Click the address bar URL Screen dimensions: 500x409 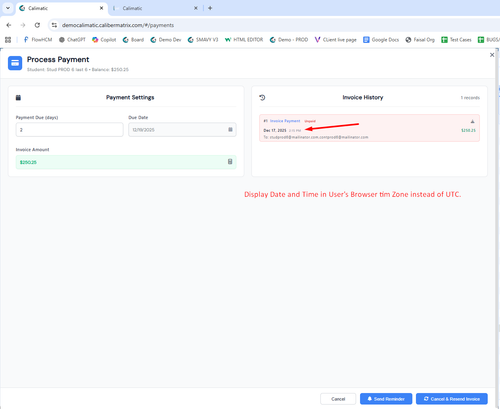point(118,25)
